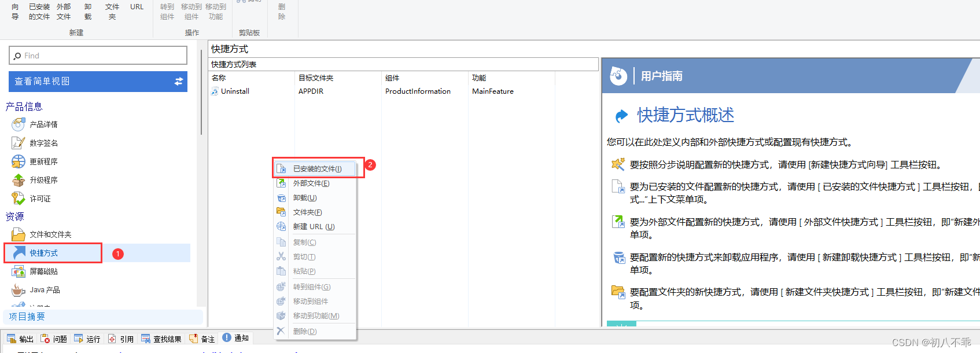Switch view with 查看简单视图 button
Image resolution: width=980 pixels, height=353 pixels.
coord(98,82)
